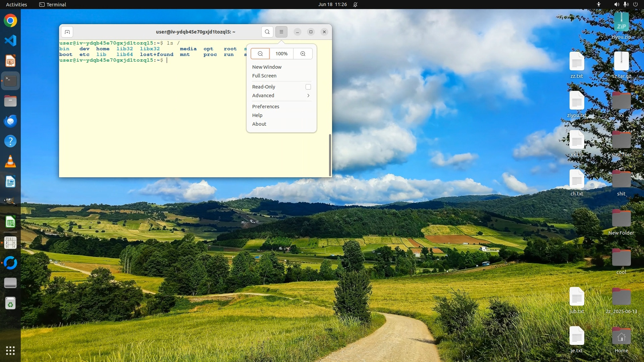Open Visual Studio Code from dock
This screenshot has height=362, width=644.
(10, 41)
